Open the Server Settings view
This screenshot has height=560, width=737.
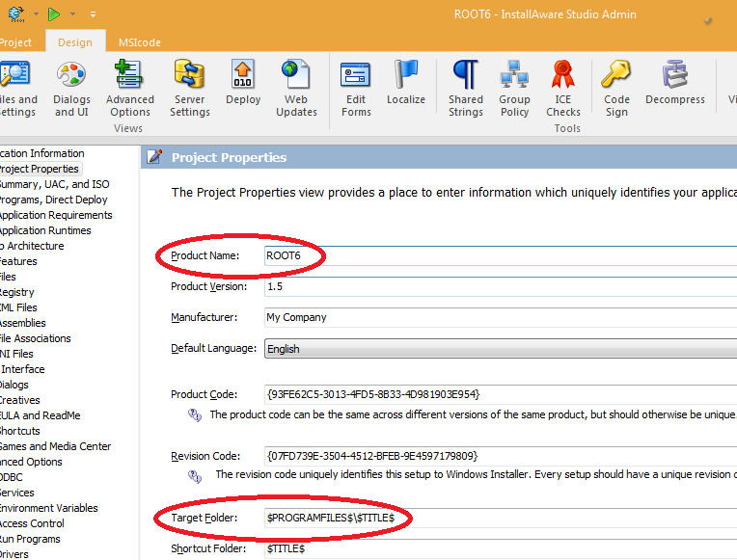click(x=189, y=89)
